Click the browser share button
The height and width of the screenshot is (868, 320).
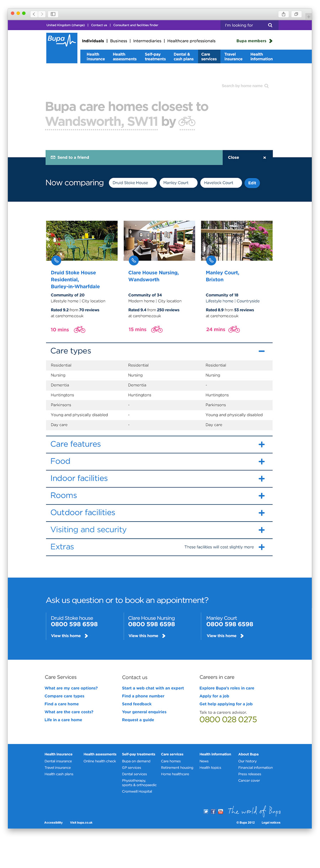point(283,14)
